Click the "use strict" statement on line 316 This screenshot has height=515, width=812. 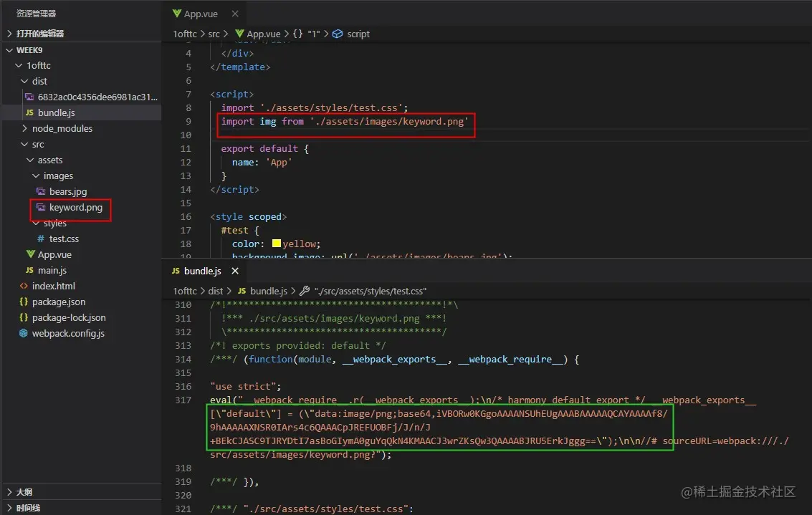click(246, 387)
